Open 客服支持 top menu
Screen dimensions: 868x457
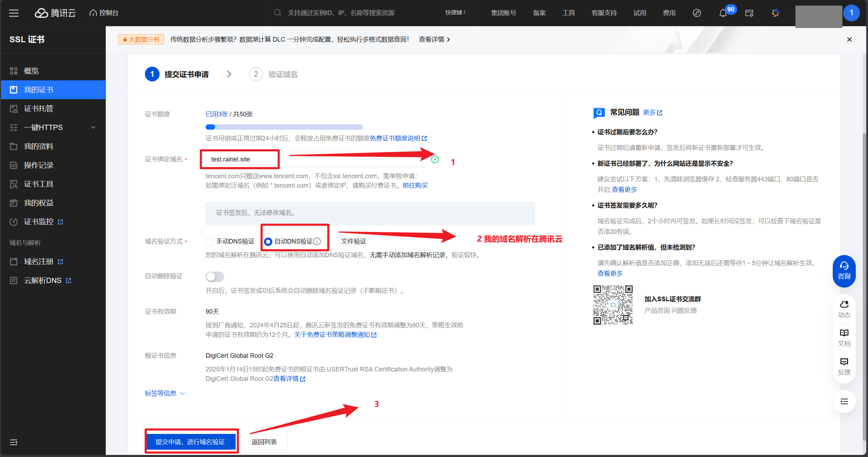(604, 13)
